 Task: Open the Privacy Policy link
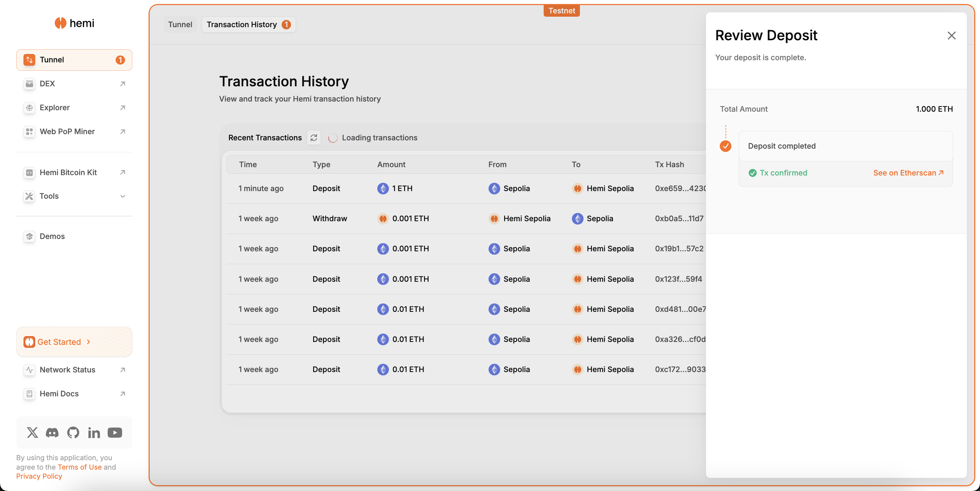[39, 476]
